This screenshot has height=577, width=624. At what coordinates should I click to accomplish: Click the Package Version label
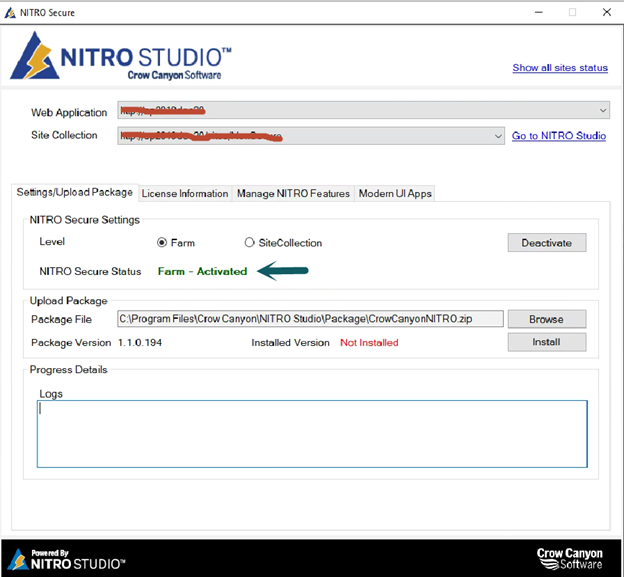(71, 343)
